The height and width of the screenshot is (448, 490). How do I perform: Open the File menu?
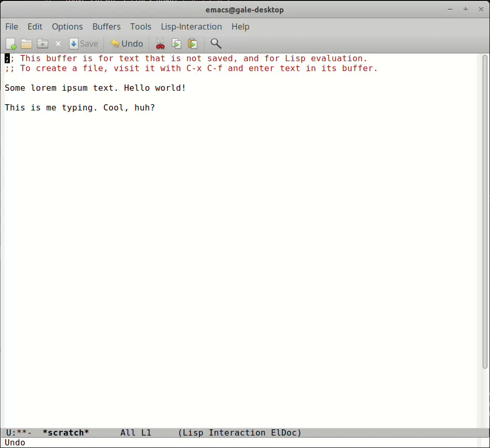tap(11, 26)
